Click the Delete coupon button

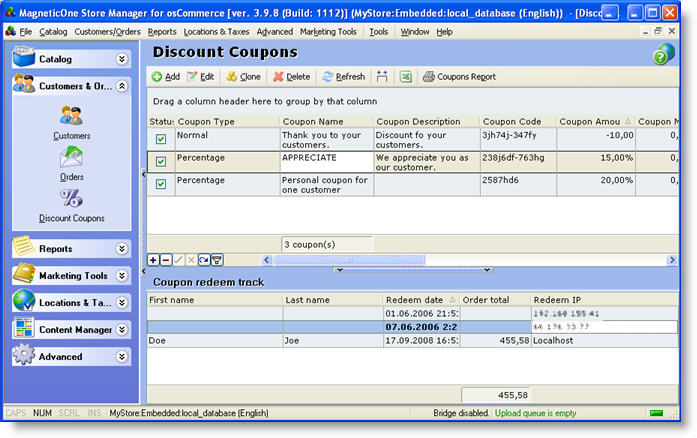coord(292,77)
